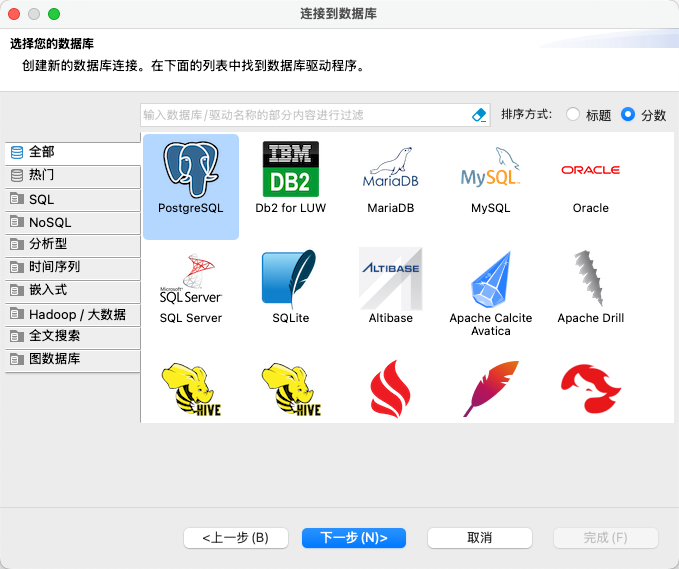Select the MariaDB driver icon

coord(391,179)
